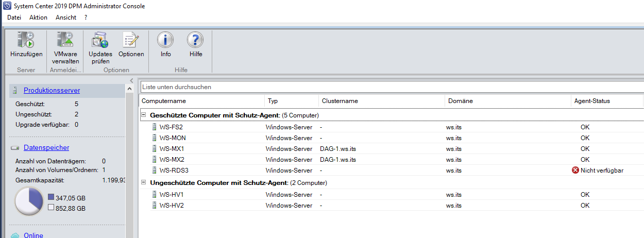Click the white 852,88 GB legend swatch

point(51,208)
